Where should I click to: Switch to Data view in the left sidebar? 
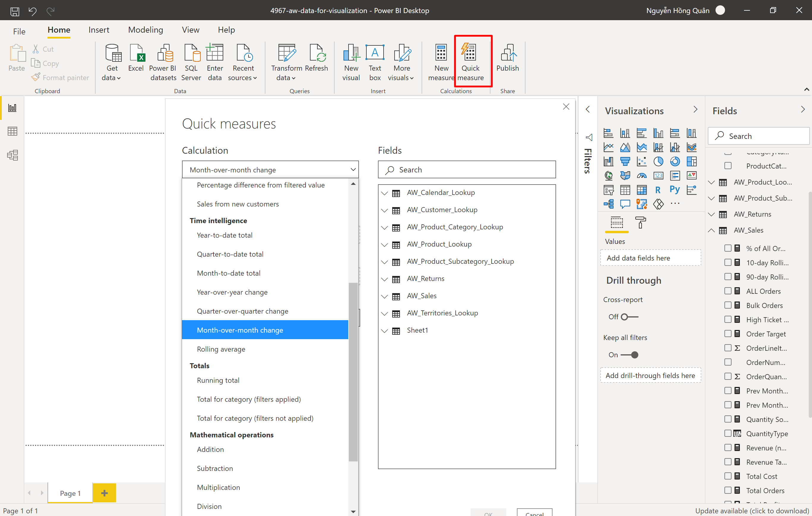pyautogui.click(x=12, y=131)
